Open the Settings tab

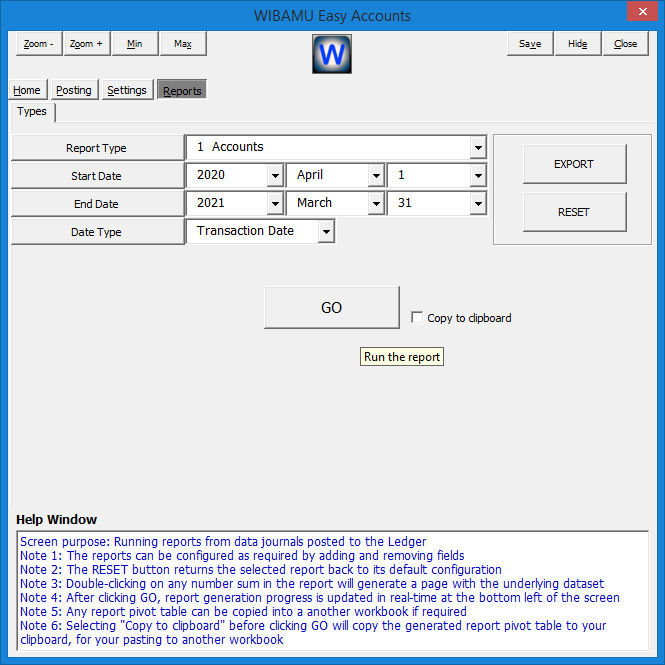point(127,90)
